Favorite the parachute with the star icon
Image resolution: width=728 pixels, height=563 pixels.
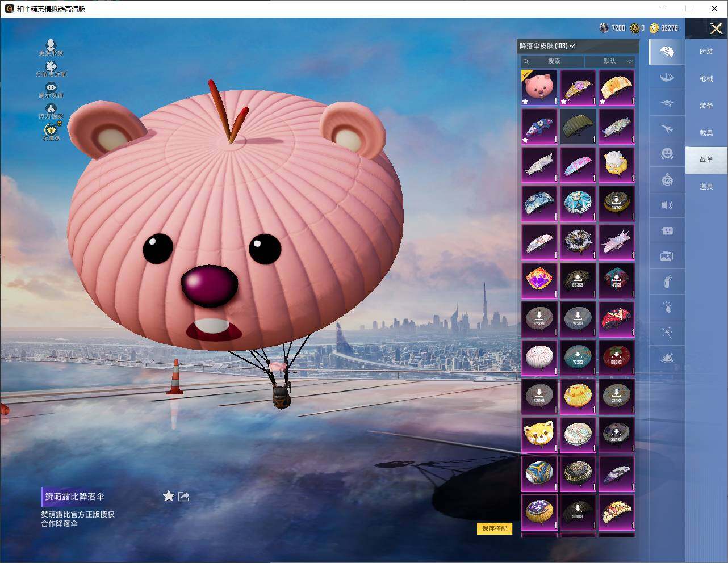[169, 496]
